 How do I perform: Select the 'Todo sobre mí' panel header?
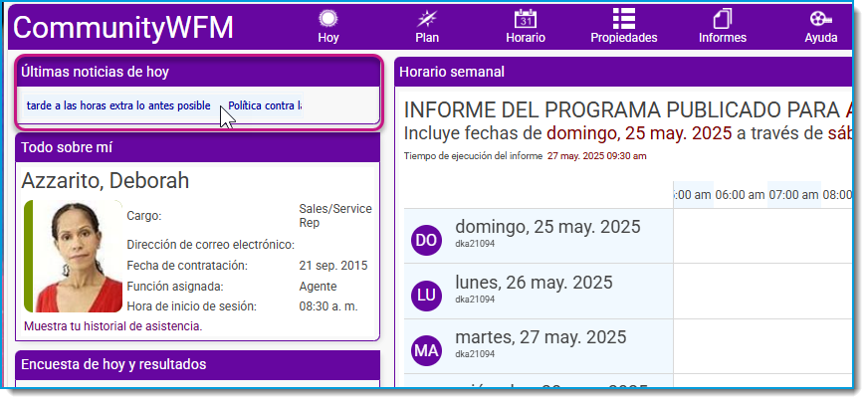198,148
